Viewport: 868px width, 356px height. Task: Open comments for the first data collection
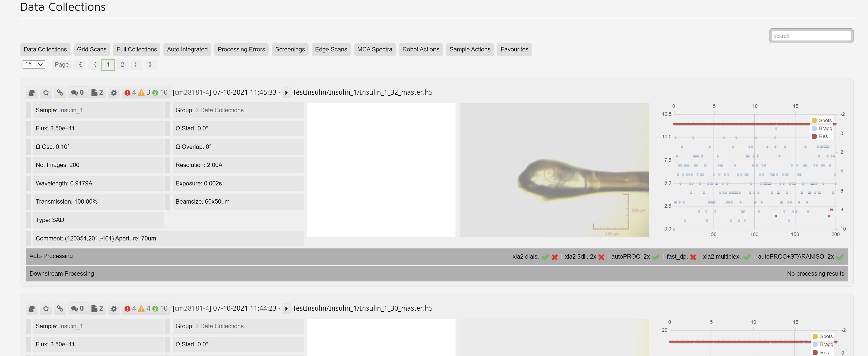pos(77,92)
